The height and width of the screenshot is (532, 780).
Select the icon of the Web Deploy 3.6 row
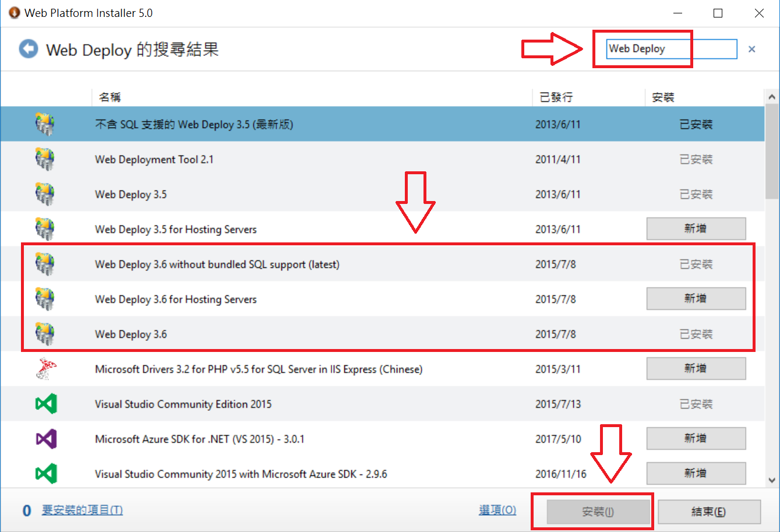pos(45,334)
